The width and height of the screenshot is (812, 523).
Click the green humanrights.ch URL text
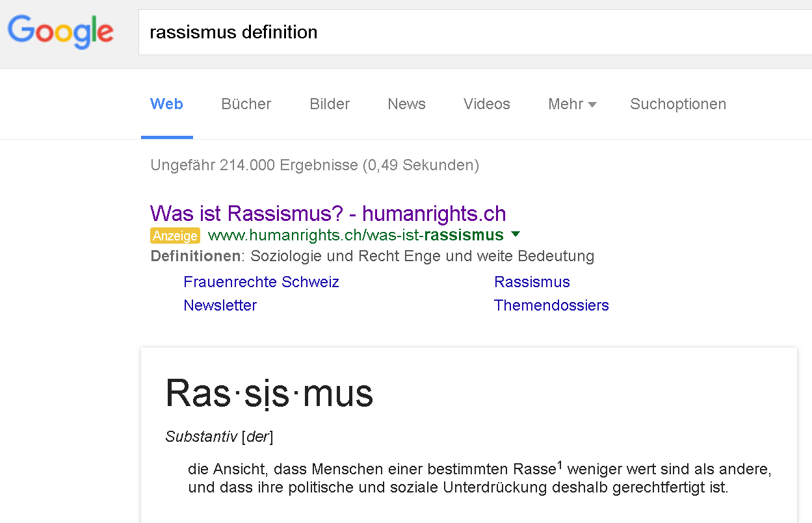point(356,235)
